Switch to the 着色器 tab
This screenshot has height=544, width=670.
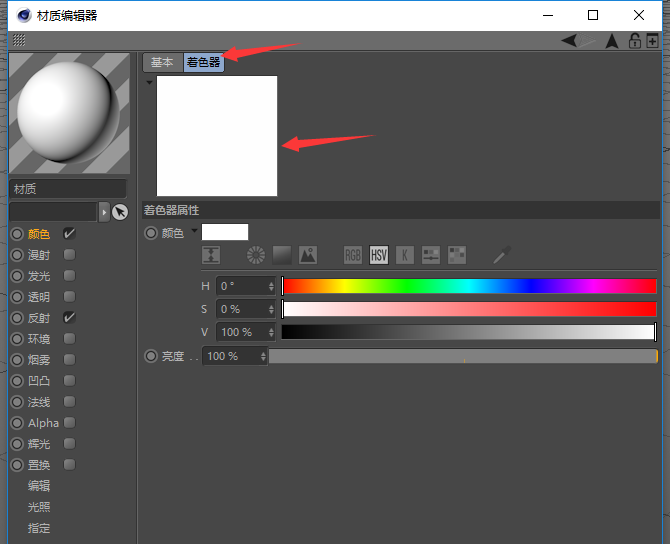[x=204, y=62]
